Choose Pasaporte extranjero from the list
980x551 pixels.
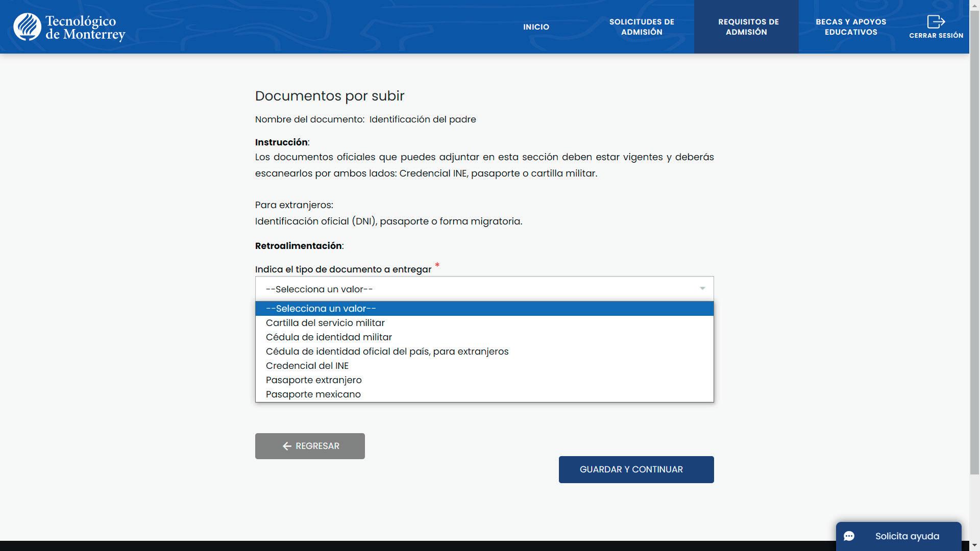point(313,380)
